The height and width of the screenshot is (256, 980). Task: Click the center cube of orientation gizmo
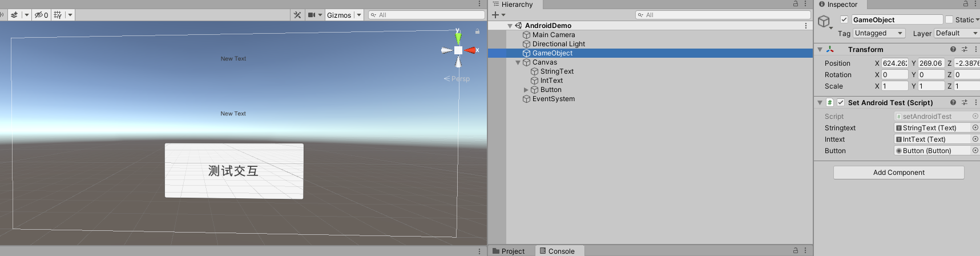coord(458,50)
